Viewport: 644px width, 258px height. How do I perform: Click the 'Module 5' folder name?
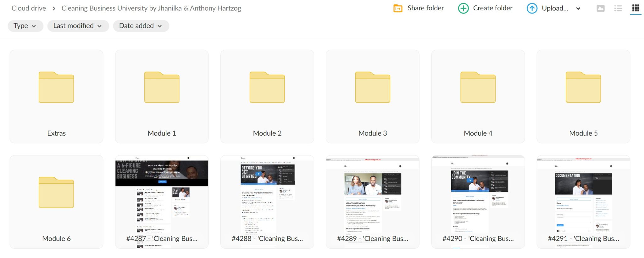click(x=583, y=133)
